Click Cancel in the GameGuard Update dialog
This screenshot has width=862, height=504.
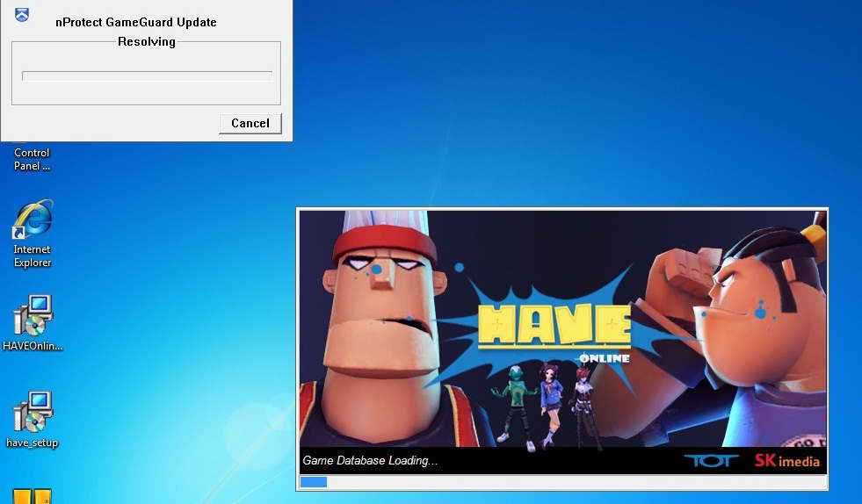(x=250, y=123)
